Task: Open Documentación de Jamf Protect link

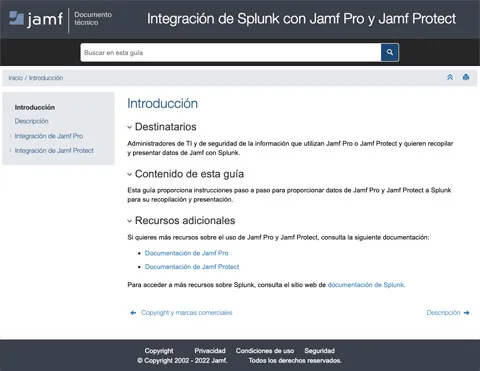Action: pyautogui.click(x=192, y=267)
